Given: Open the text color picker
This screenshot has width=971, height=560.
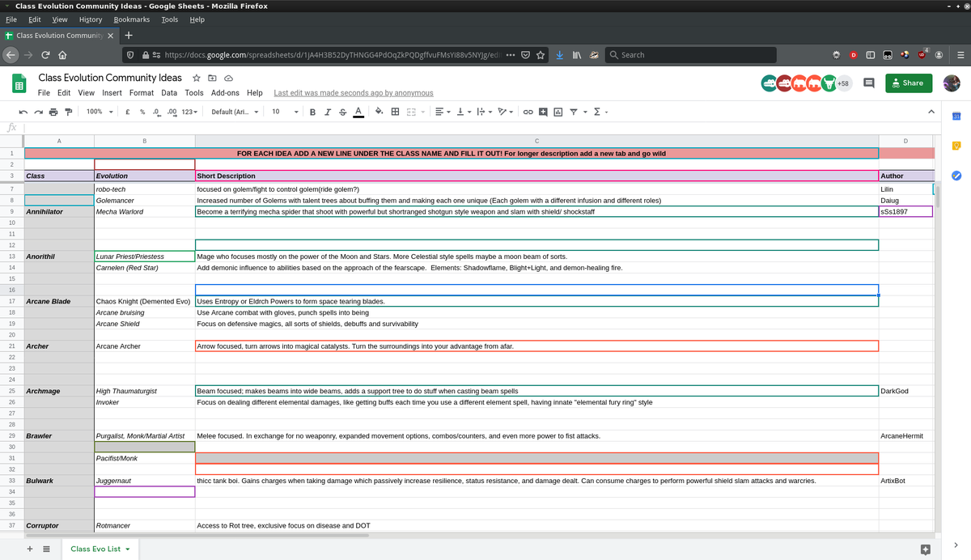Looking at the screenshot, I should [358, 112].
